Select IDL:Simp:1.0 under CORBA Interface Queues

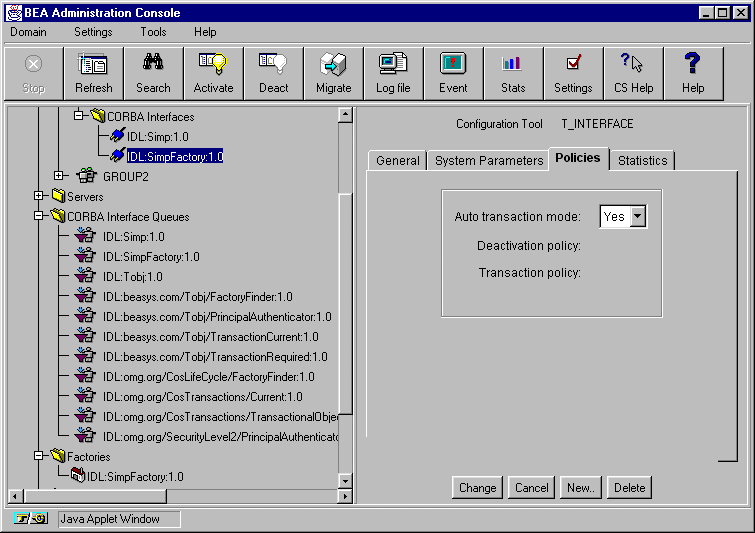133,236
